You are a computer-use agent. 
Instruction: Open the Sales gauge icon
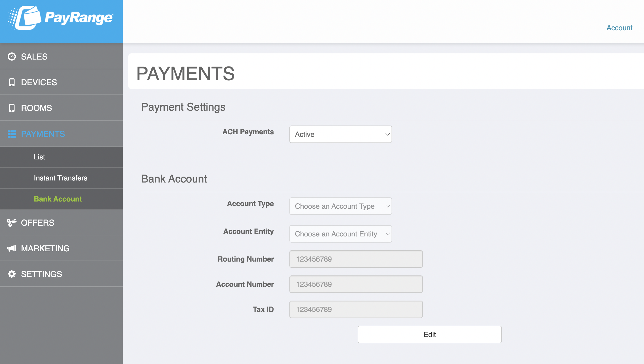[x=12, y=56]
